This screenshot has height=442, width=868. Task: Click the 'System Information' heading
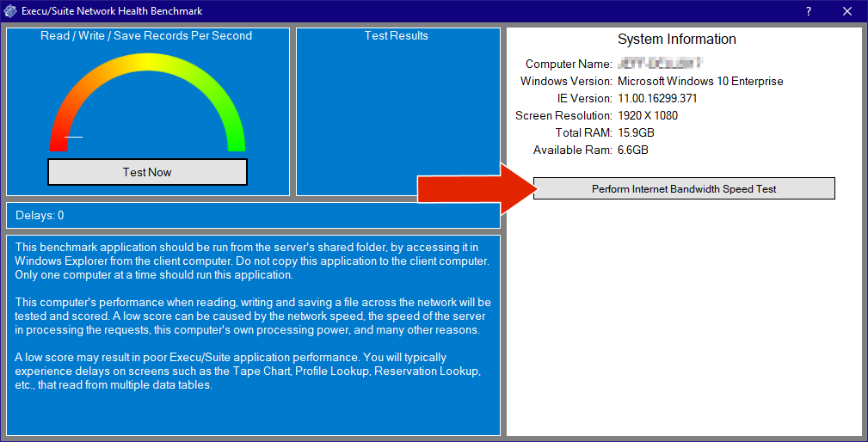click(x=677, y=40)
